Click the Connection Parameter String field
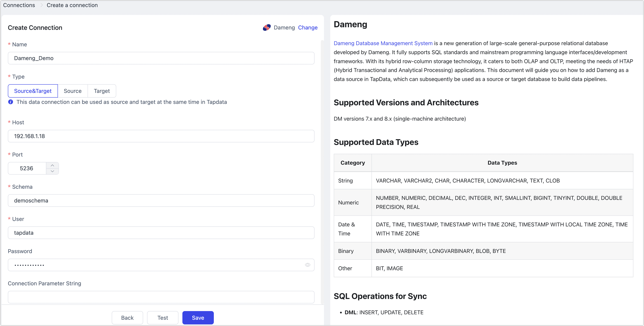The image size is (644, 326). pos(161,297)
